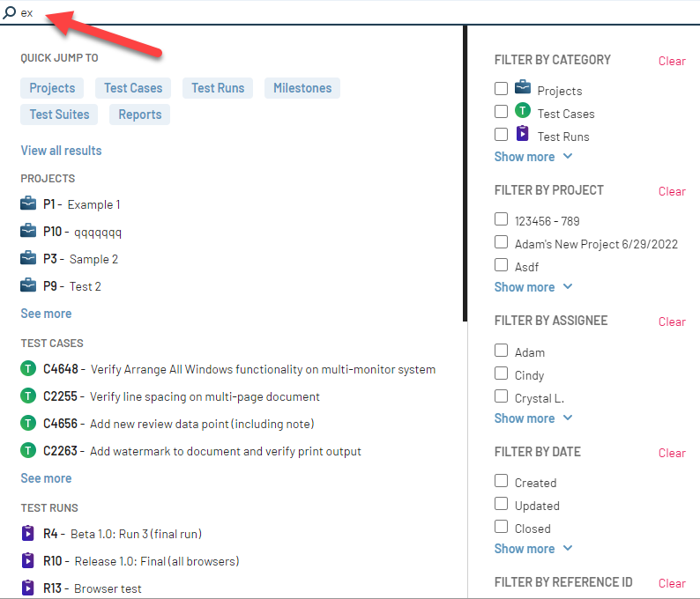Click the purple run icon for R4
This screenshot has width=700, height=599.
[27, 533]
